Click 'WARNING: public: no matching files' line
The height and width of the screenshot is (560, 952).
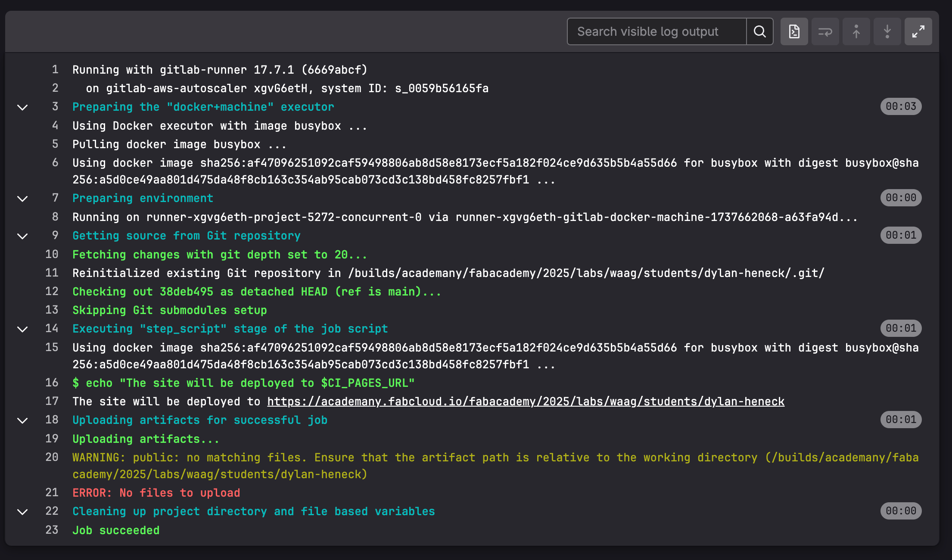495,466
